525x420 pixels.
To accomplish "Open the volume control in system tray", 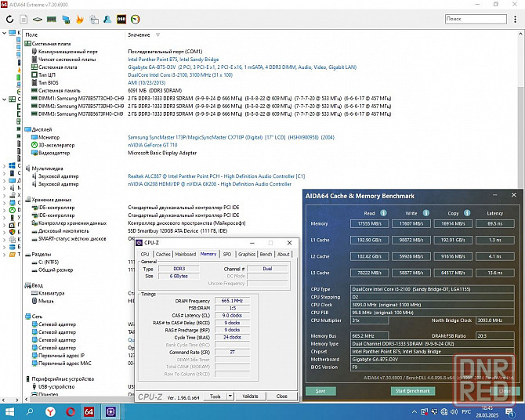I will point(454,411).
